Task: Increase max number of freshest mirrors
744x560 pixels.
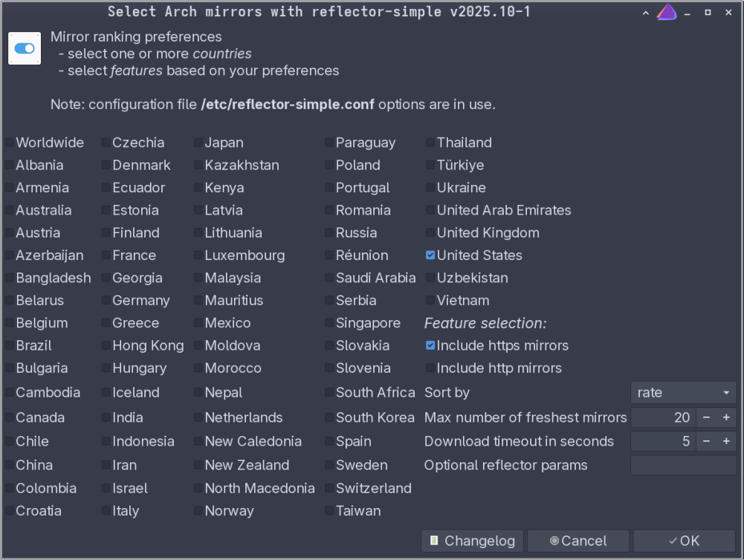Action: (726, 417)
